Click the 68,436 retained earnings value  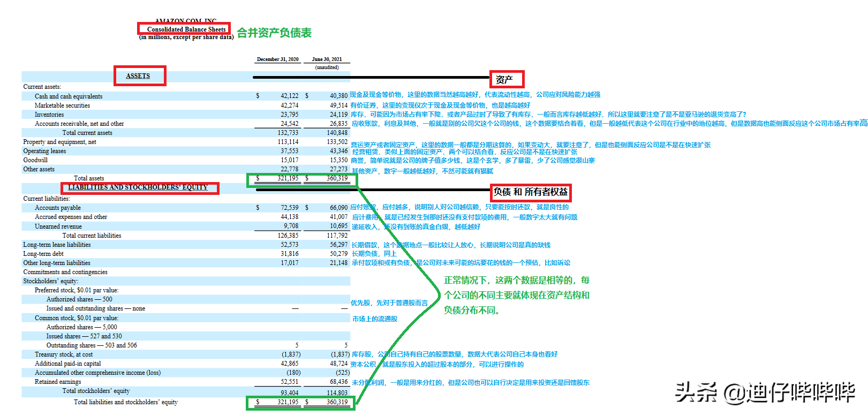[338, 382]
